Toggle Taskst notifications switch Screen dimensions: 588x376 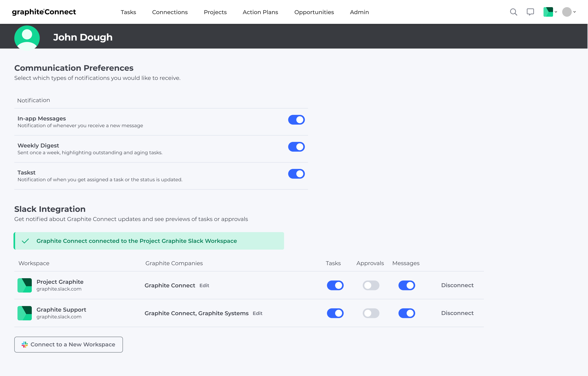296,174
